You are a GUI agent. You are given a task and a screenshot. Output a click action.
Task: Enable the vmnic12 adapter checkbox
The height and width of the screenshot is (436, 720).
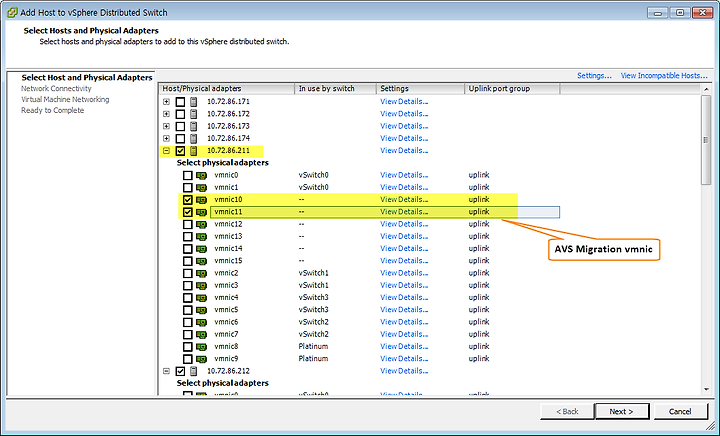[x=187, y=224]
